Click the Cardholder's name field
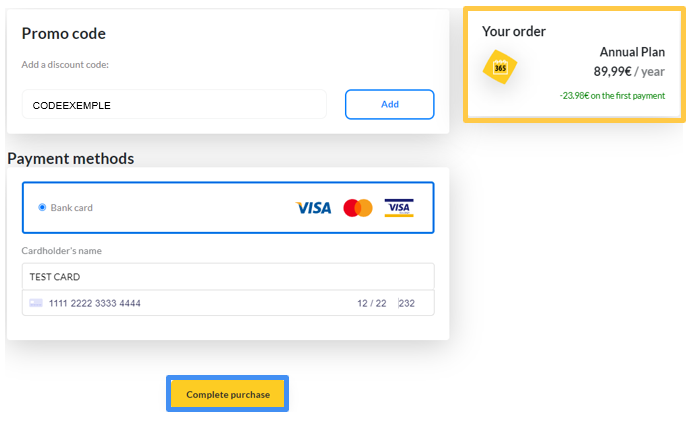 click(228, 277)
